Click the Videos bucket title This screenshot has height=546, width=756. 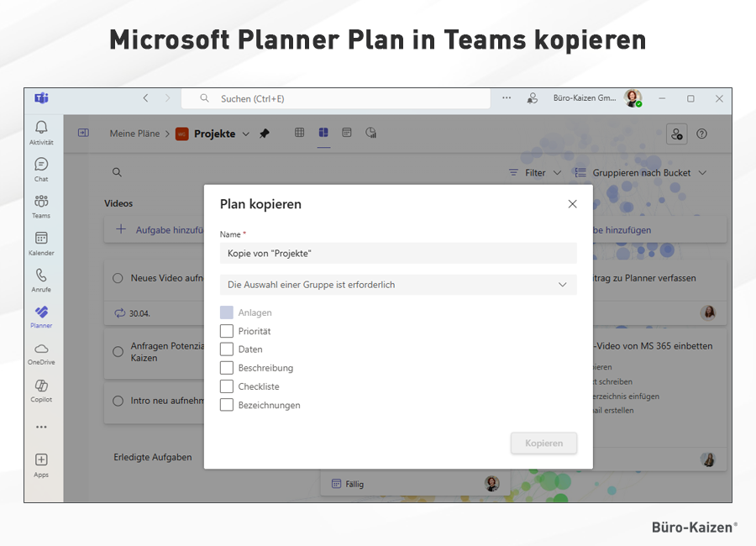pos(118,203)
